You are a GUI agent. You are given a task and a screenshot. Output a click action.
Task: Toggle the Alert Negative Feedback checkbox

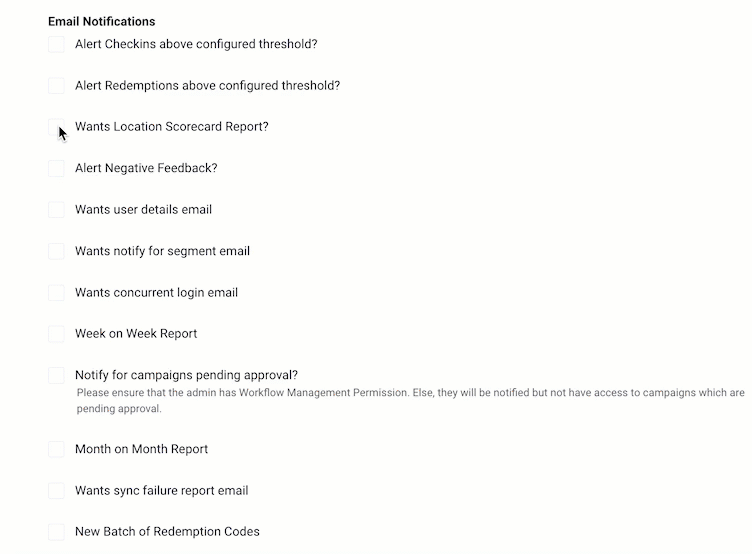pos(56,168)
